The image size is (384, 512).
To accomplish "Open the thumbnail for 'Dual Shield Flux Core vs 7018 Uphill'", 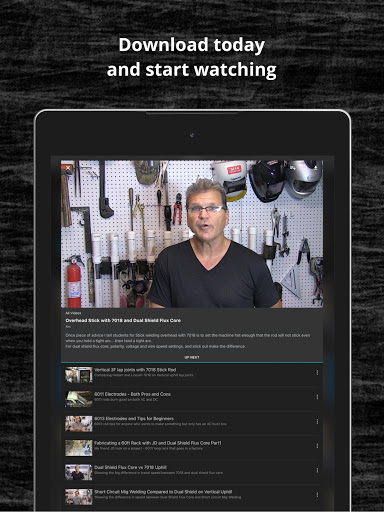I will 79,472.
